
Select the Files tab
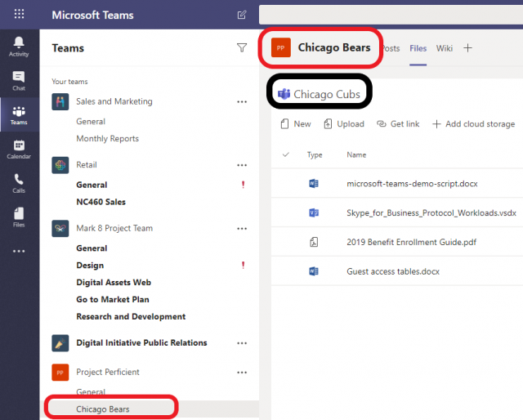[418, 48]
